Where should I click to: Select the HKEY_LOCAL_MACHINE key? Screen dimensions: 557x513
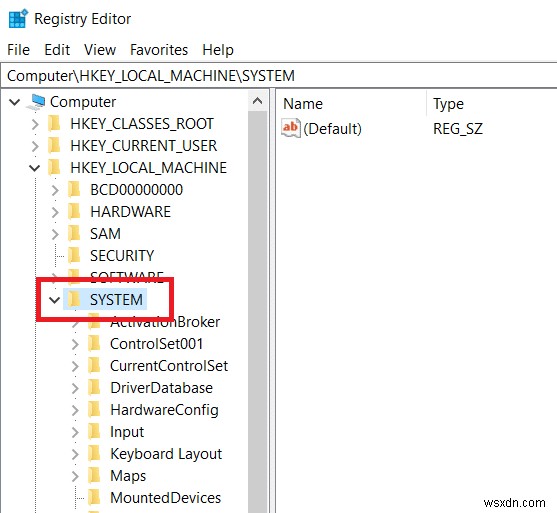point(148,168)
